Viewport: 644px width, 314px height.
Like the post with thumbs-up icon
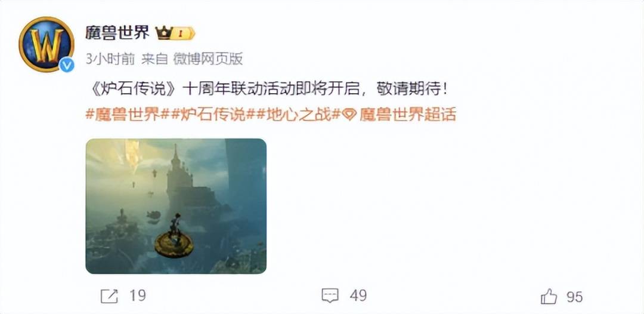pos(549,296)
